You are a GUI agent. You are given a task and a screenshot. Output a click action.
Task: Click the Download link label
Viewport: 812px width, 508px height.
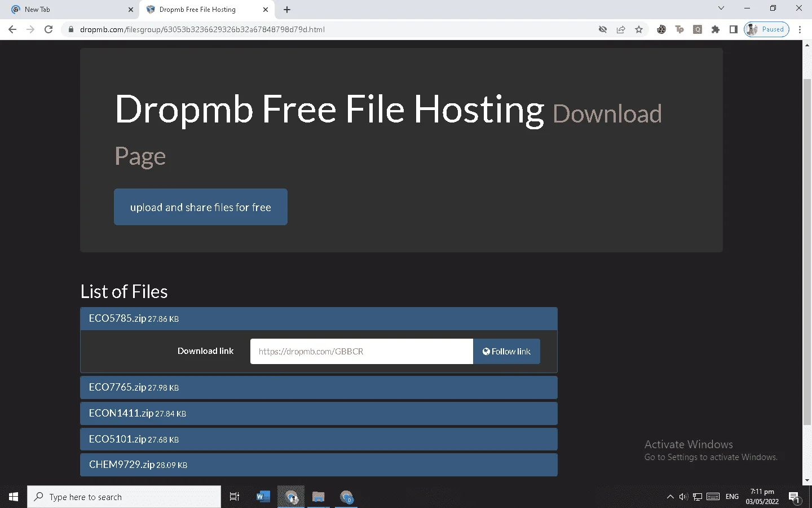205,351
